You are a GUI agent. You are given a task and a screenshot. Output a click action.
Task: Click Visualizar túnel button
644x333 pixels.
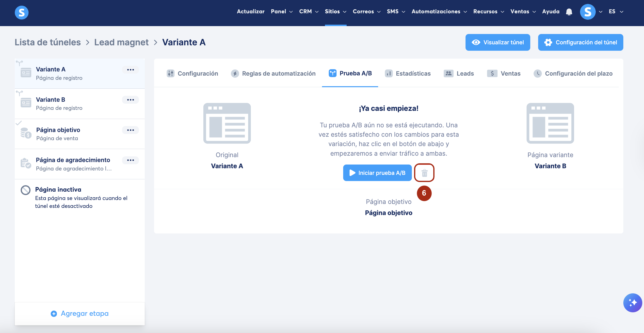pos(498,42)
